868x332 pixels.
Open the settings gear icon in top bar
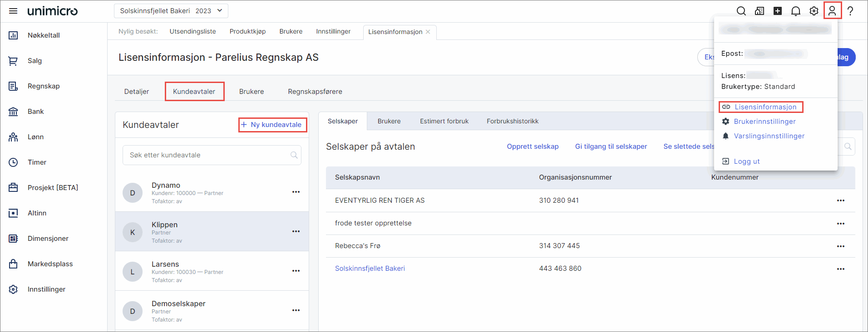point(814,11)
